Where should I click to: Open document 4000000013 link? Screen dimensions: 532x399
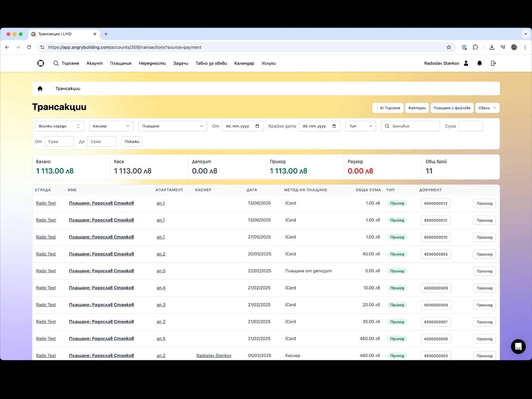(435, 203)
